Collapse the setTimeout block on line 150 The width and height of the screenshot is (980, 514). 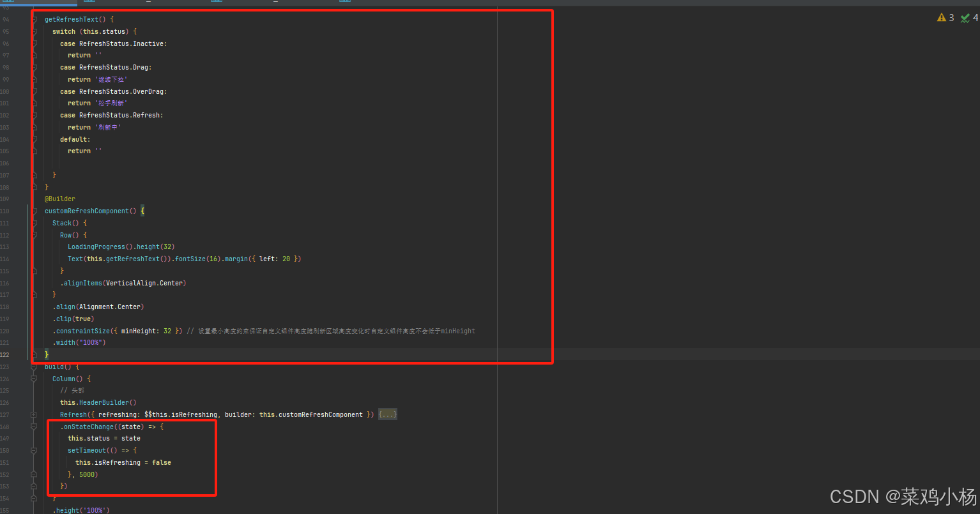coord(34,450)
